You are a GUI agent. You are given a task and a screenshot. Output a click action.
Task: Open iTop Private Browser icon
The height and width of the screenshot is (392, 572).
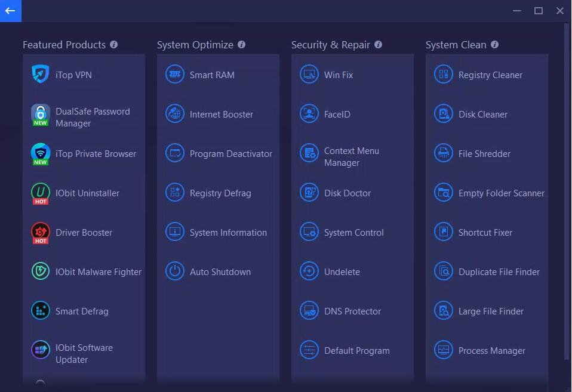point(41,155)
